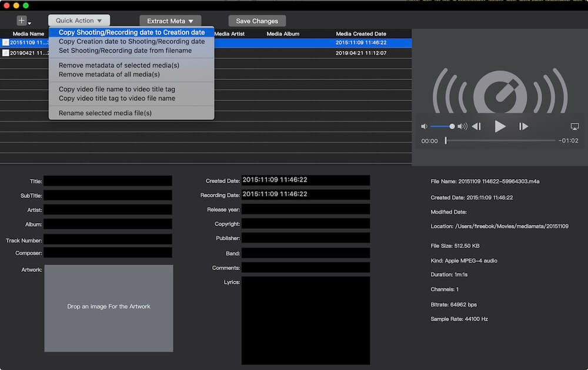Click the plus add media icon
The image size is (588, 370).
pos(22,21)
